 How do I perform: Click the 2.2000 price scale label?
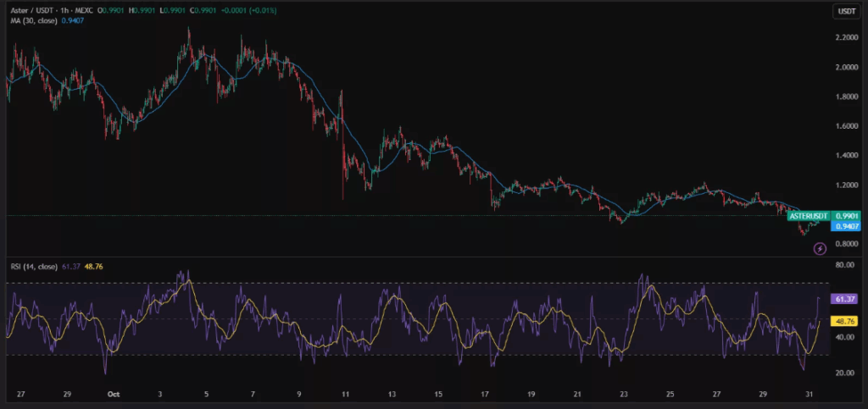tap(846, 38)
